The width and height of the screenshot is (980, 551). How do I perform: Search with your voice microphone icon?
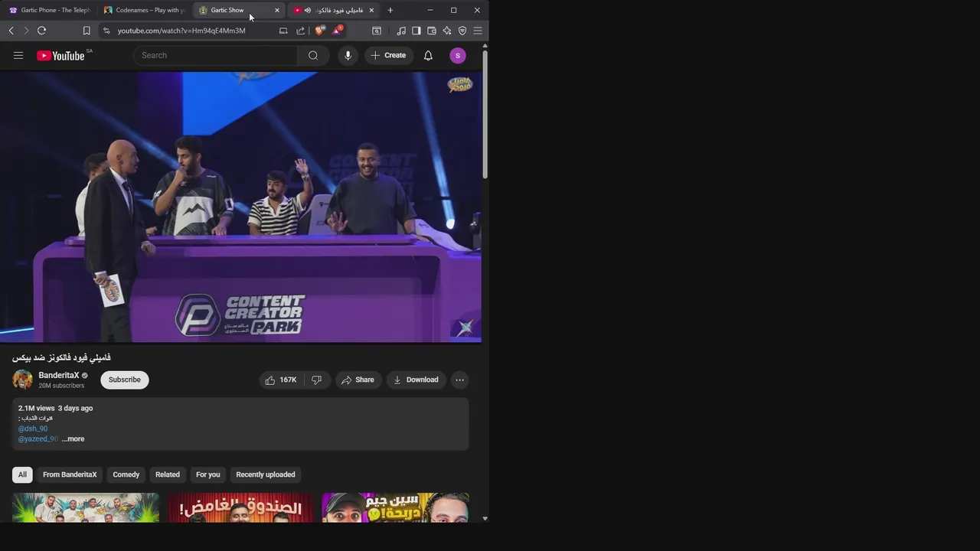[x=348, y=55]
